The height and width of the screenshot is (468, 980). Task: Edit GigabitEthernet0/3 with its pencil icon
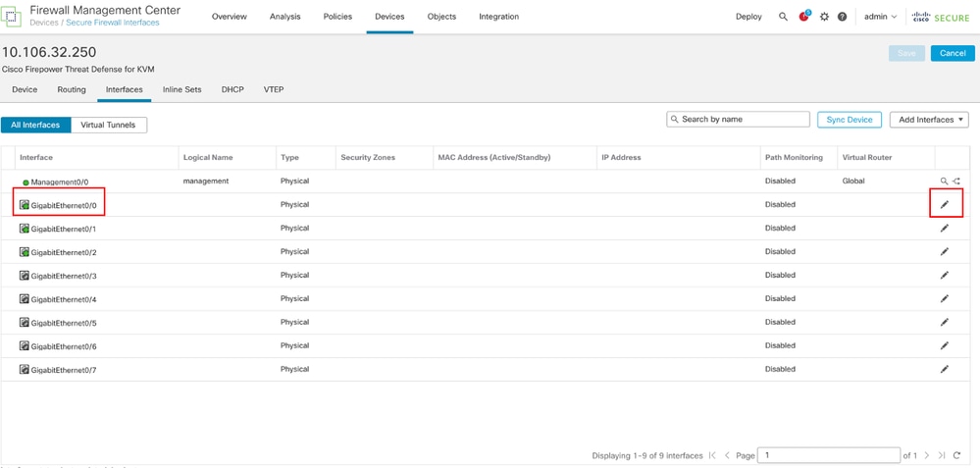click(945, 275)
